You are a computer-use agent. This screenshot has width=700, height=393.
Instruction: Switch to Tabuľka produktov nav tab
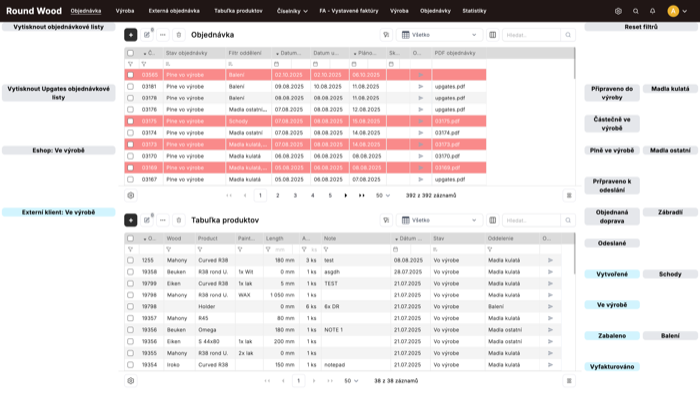pos(238,11)
